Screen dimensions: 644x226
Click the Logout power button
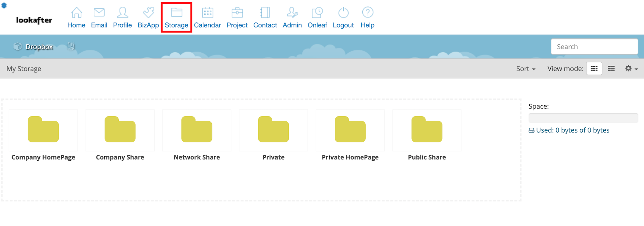pyautogui.click(x=343, y=13)
